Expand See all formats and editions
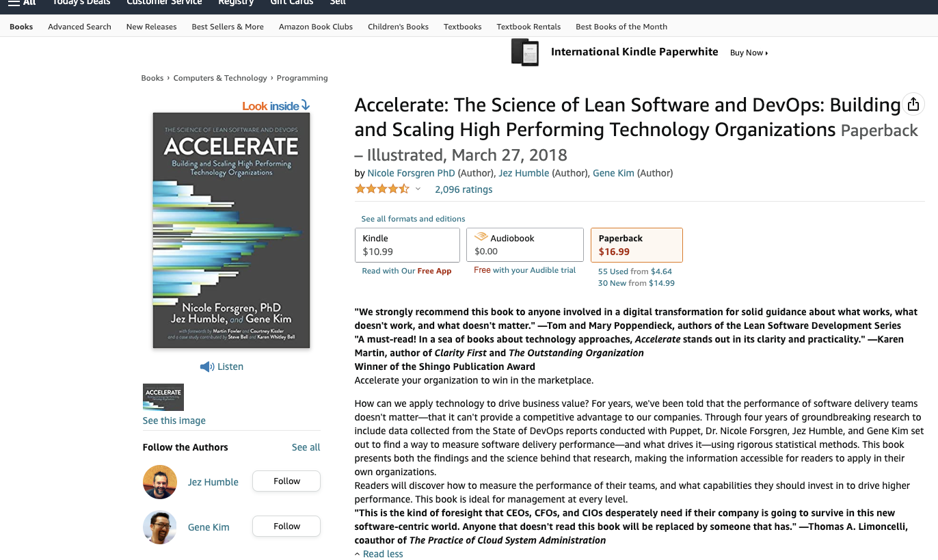The image size is (938, 560). point(413,219)
